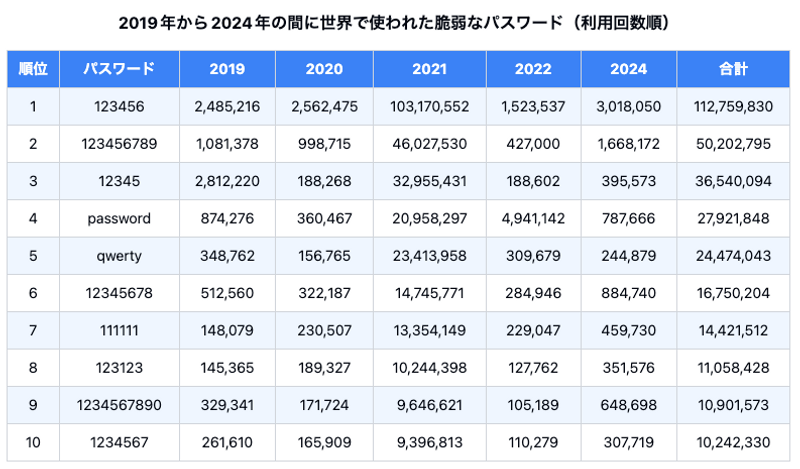
Task: Select the 2020 column header
Action: (326, 69)
